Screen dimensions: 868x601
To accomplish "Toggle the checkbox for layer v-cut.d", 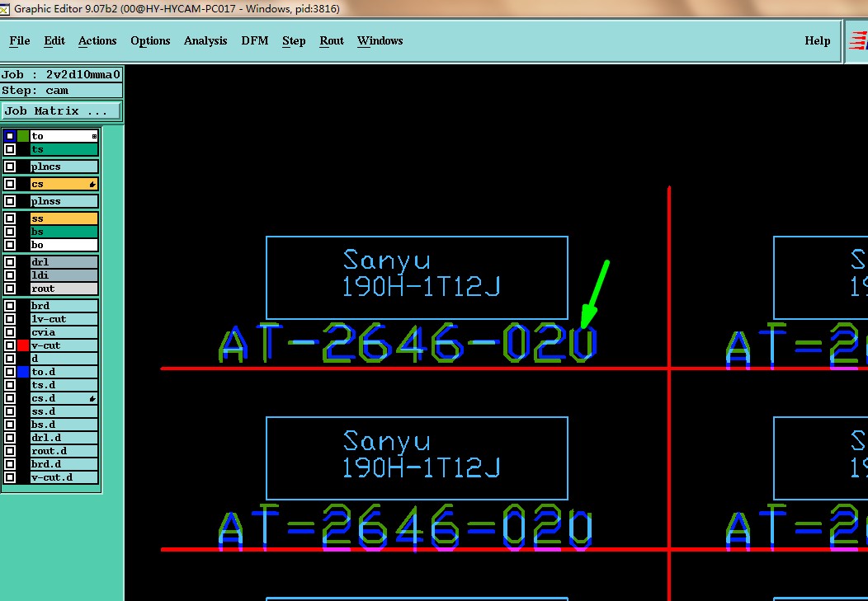I will tap(9, 477).
